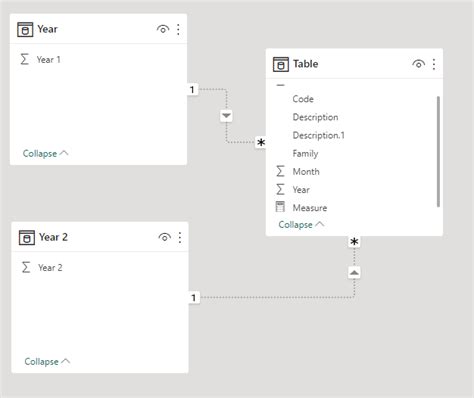Click the Year table title

pos(47,29)
